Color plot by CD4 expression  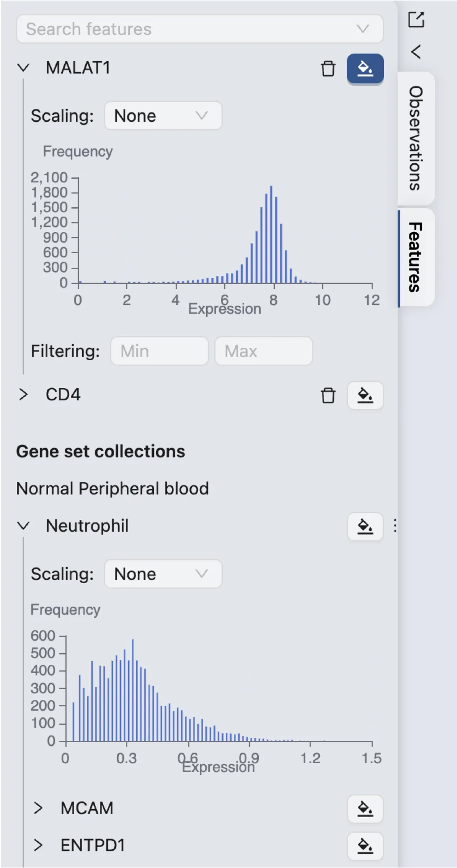365,395
